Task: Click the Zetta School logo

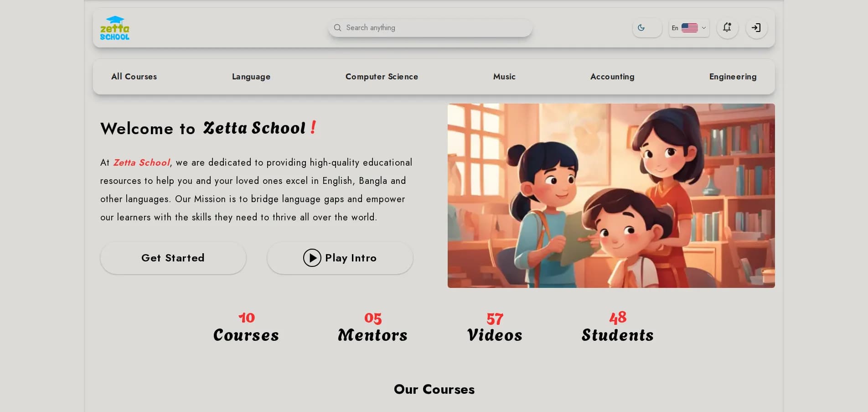Action: click(115, 28)
